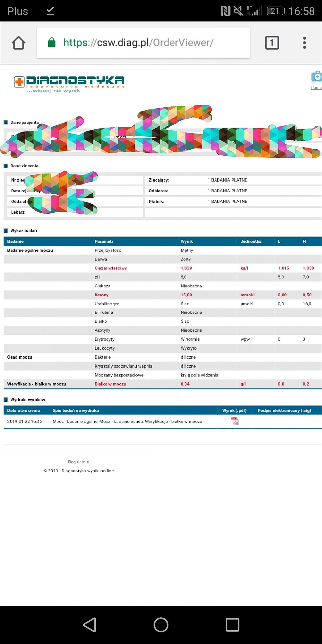Open the browser three-dot menu

(304, 43)
